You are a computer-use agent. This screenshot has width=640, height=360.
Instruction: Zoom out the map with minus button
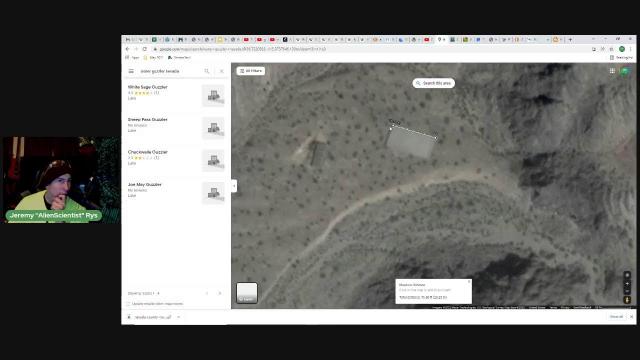627,291
